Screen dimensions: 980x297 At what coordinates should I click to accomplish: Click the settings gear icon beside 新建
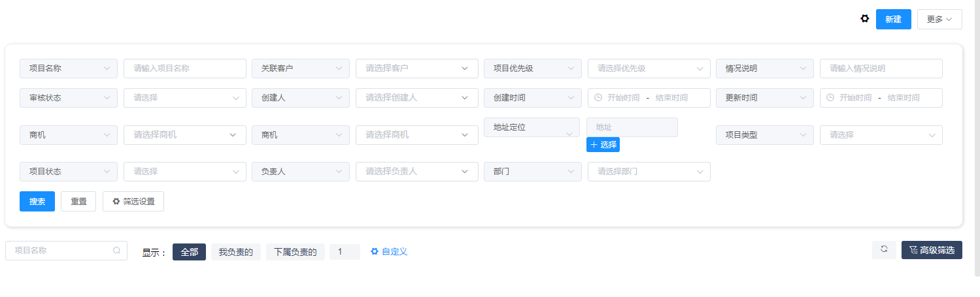(864, 19)
